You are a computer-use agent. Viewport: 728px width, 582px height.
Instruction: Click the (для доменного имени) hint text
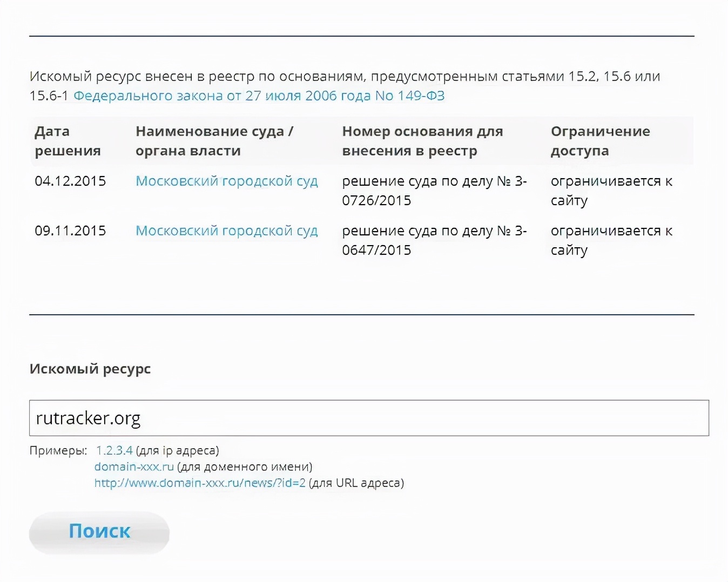click(245, 466)
